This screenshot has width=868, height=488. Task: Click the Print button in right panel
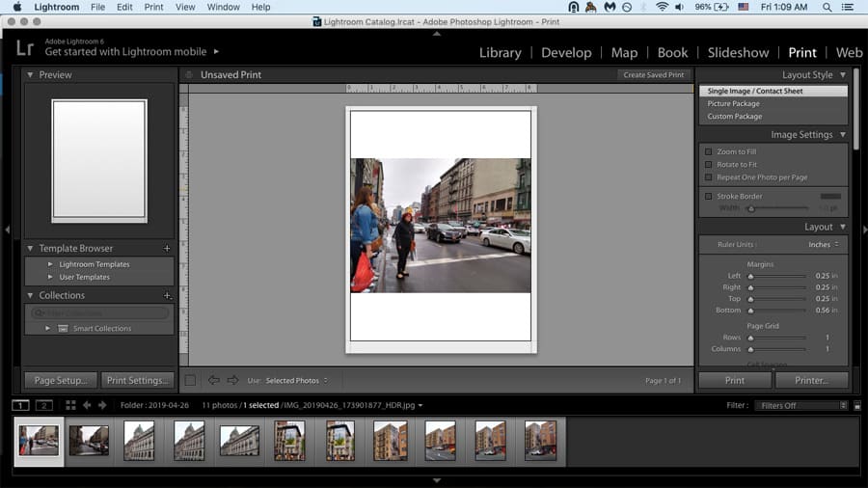(x=735, y=380)
